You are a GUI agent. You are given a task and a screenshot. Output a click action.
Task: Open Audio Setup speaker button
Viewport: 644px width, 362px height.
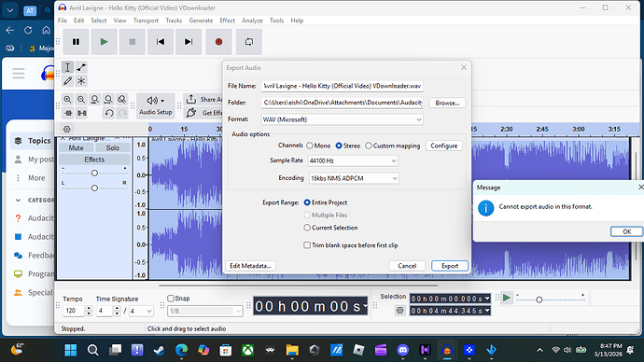155,105
